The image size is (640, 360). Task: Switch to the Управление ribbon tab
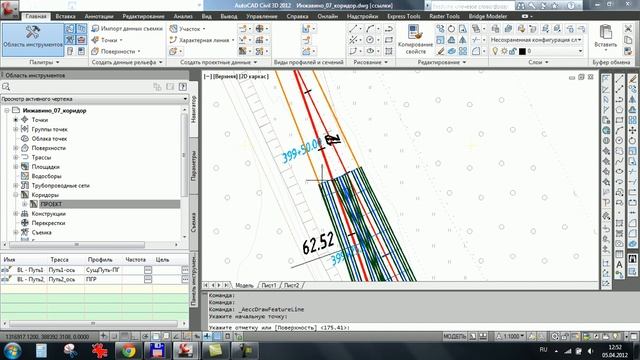[x=262, y=16]
